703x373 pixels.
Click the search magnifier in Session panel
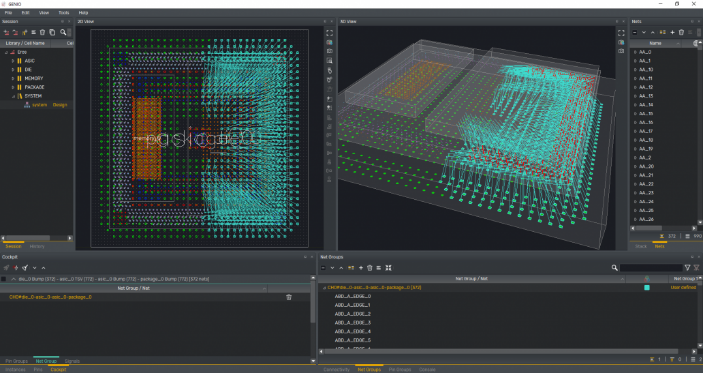(x=63, y=32)
